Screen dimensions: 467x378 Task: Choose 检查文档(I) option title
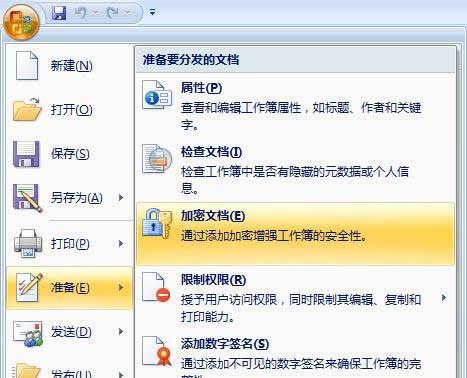click(211, 152)
